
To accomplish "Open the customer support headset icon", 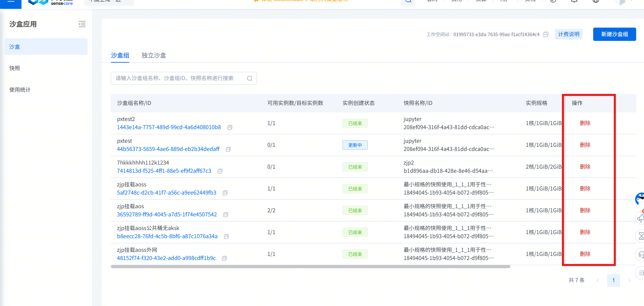I will coord(641,255).
